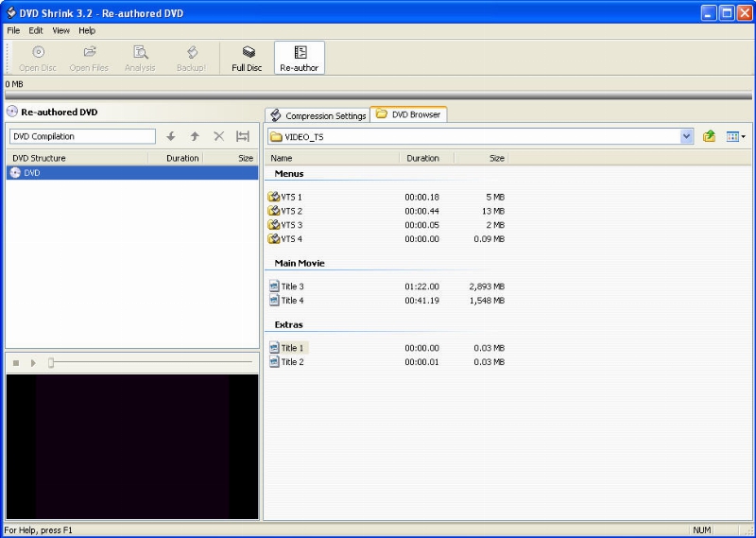Click the delete X icon
The image size is (756, 538).
[218, 136]
